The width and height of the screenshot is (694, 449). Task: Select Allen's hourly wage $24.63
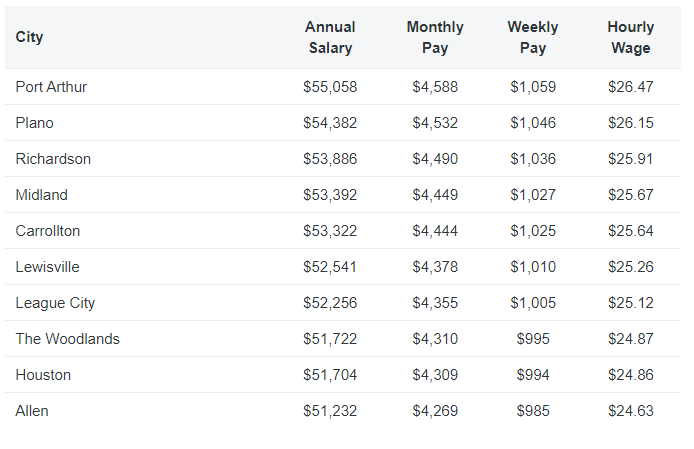pos(630,411)
